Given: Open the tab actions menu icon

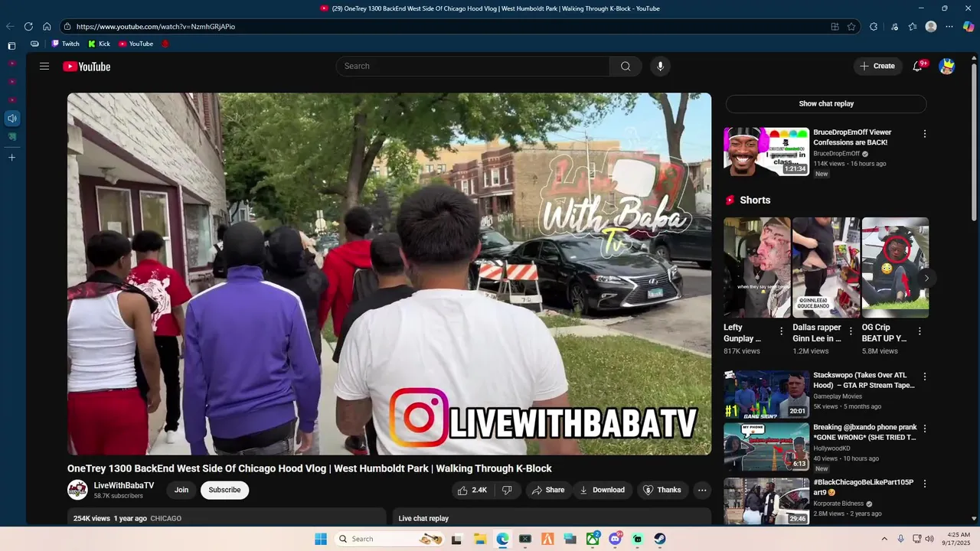Looking at the screenshot, I should pos(11,46).
